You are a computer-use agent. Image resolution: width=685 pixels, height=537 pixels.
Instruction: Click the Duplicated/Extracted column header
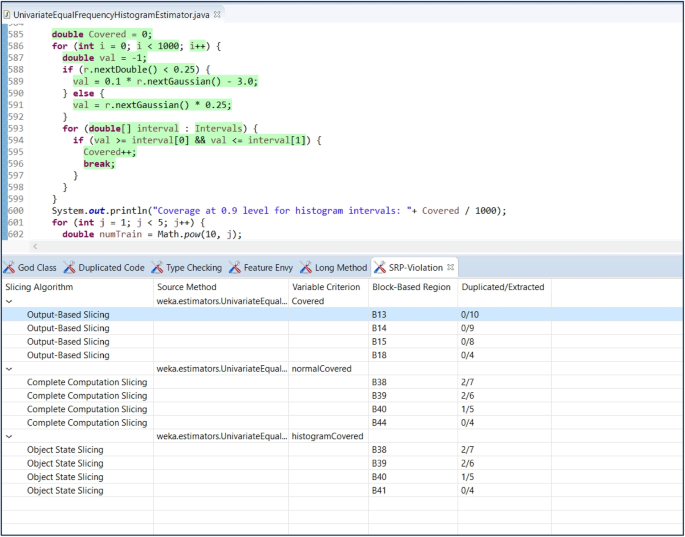501,287
